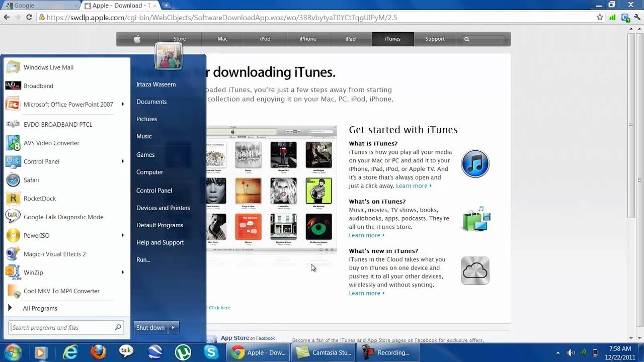Open Games from Start menu

click(145, 155)
